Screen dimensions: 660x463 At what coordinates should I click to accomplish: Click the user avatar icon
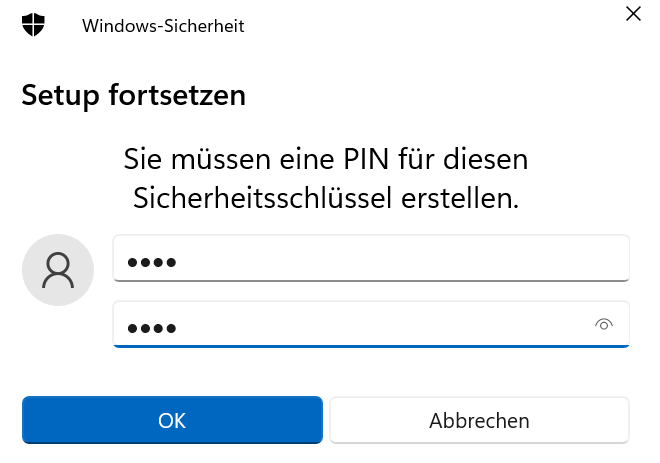coord(58,269)
